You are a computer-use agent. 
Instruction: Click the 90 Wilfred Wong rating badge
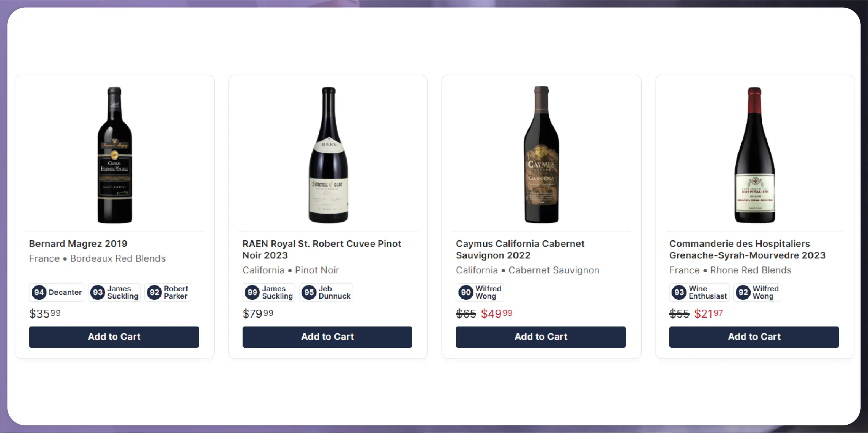tap(480, 292)
